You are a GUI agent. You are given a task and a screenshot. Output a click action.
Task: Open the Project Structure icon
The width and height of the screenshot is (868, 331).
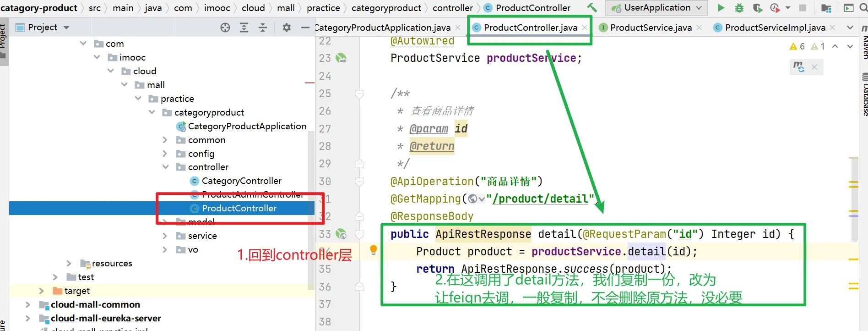[x=826, y=8]
